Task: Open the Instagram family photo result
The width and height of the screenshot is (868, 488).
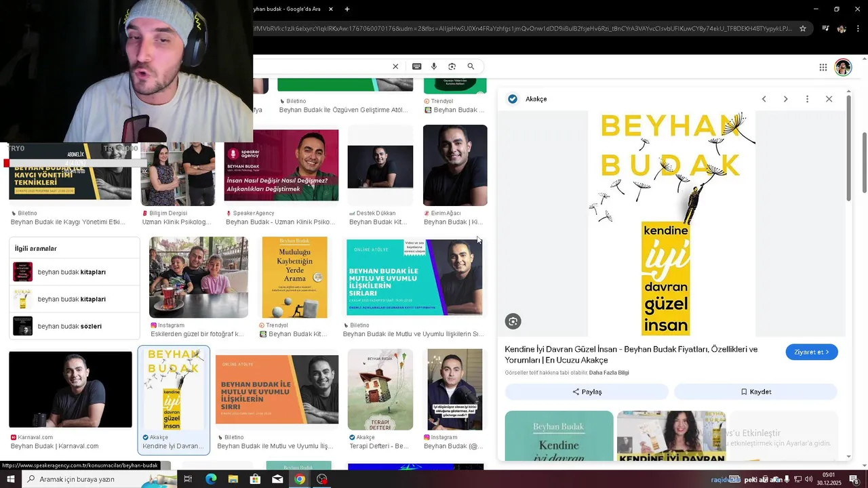Action: pos(199,277)
